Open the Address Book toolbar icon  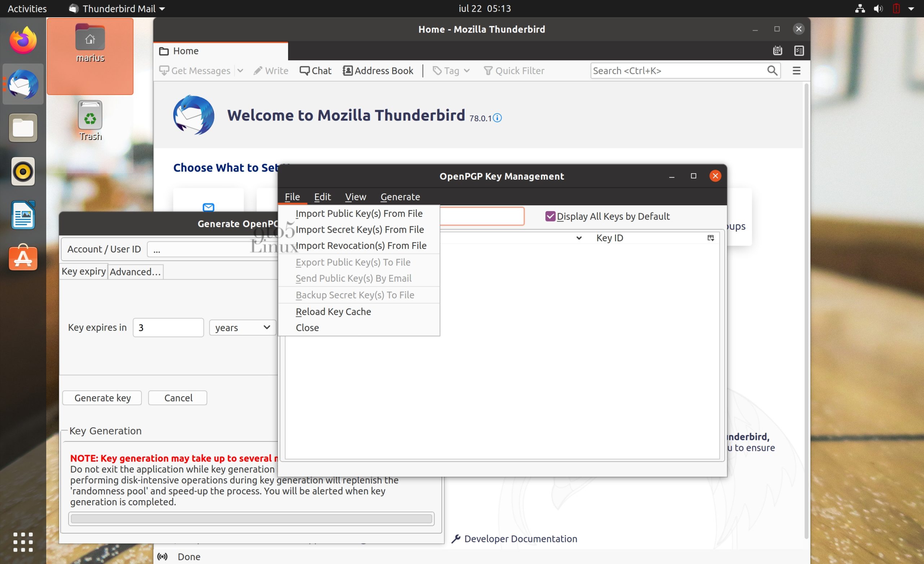[347, 70]
